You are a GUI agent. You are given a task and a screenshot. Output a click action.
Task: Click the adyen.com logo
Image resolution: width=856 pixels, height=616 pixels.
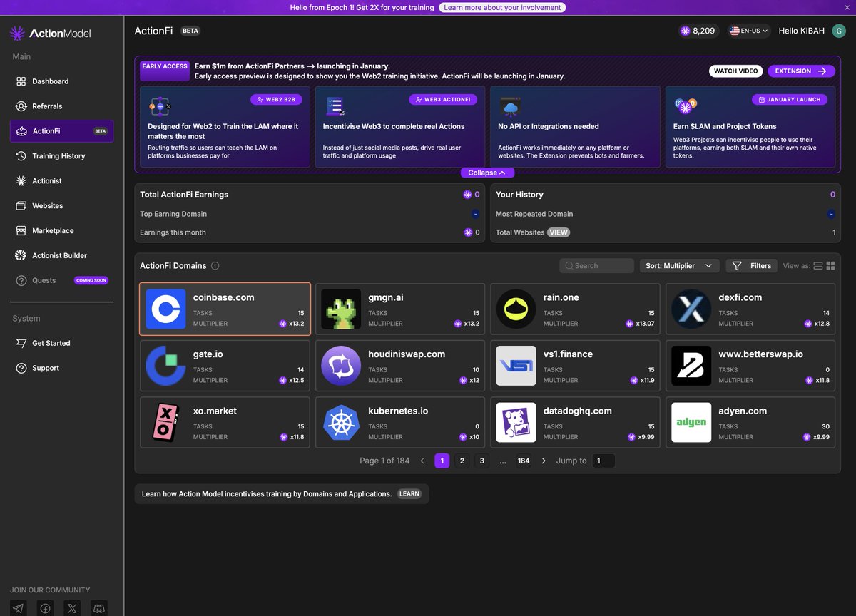point(691,423)
